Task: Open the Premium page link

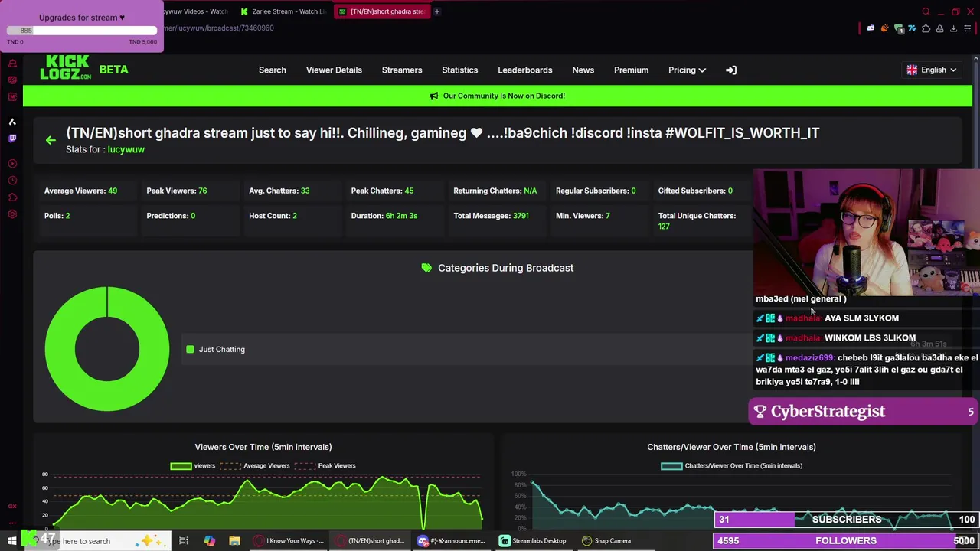Action: [x=631, y=70]
